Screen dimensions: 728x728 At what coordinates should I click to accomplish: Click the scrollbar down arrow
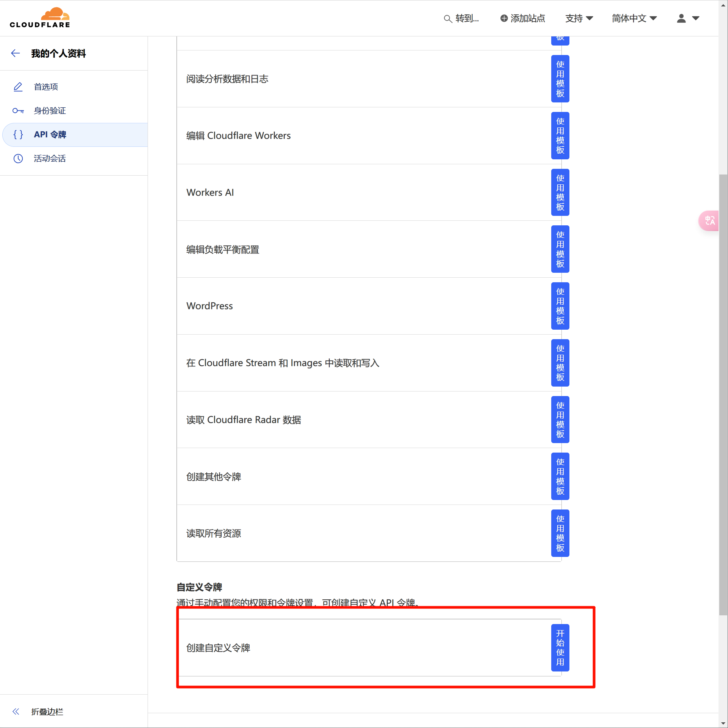(723, 724)
